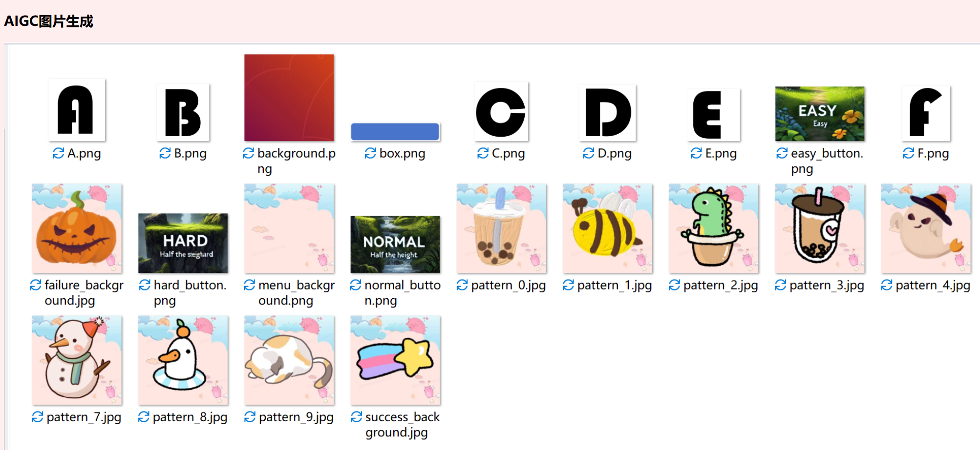Select the C.png letter icon
980x450 pixels.
tap(501, 112)
